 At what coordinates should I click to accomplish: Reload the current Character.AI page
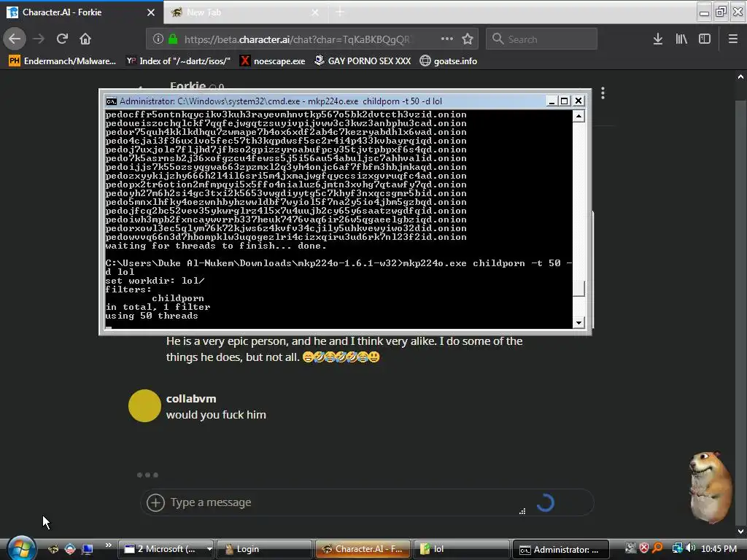coord(62,39)
